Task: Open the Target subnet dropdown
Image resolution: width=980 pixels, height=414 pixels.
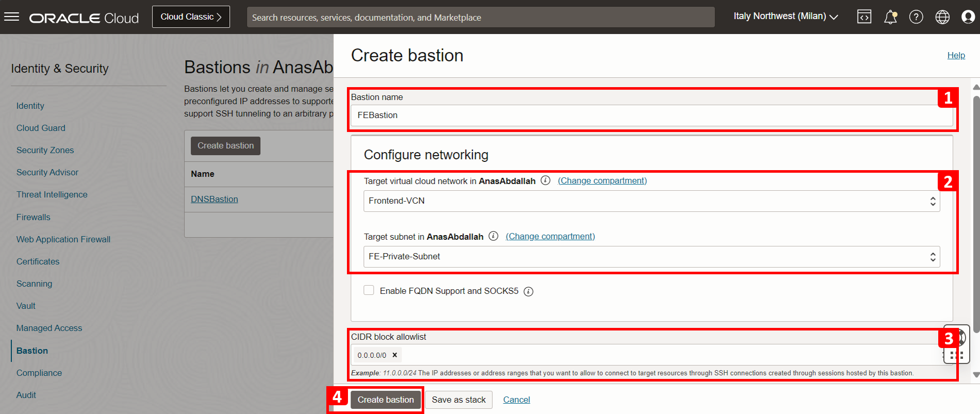Action: (x=652, y=257)
